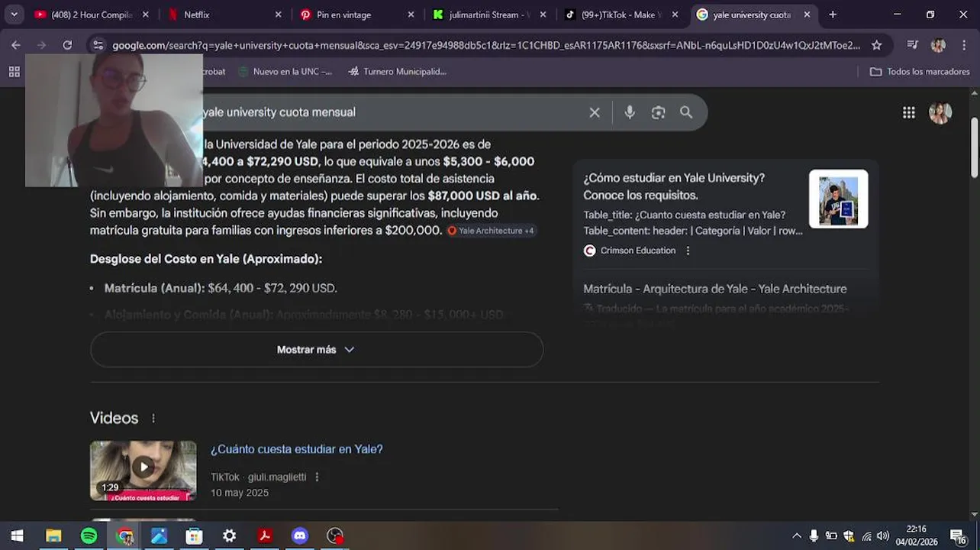Open the notification center icon
Image resolution: width=980 pixels, height=550 pixels.
pyautogui.click(x=958, y=536)
